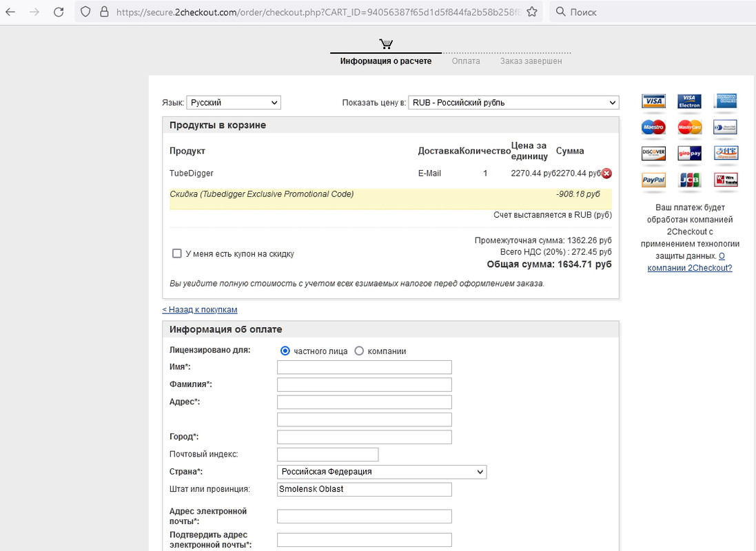
Task: Click the MasterCard logo
Action: pyautogui.click(x=689, y=127)
